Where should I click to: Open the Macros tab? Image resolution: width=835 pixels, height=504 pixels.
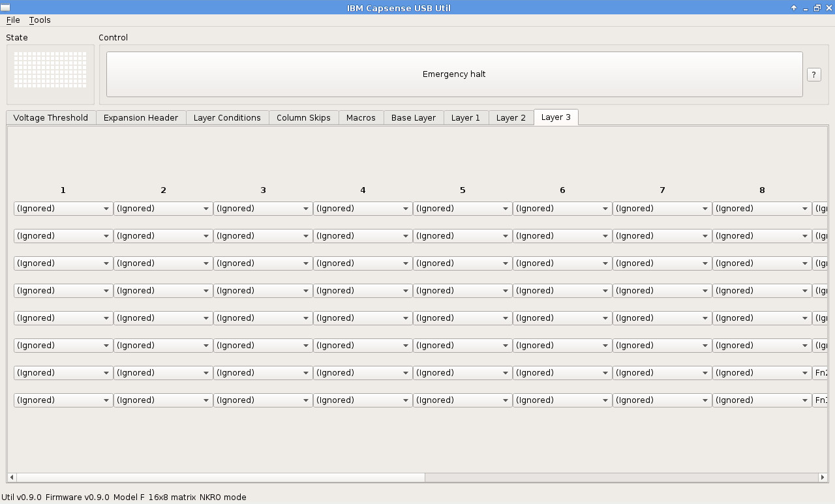coord(361,118)
